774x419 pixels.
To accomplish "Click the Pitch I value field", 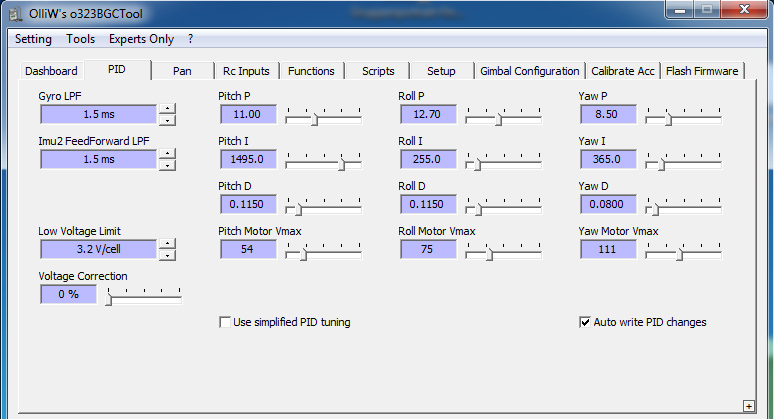I will 248,159.
